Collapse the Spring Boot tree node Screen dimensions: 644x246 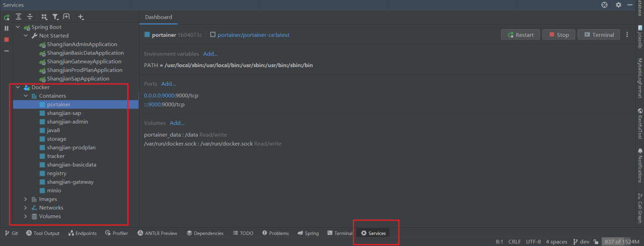tap(18, 27)
